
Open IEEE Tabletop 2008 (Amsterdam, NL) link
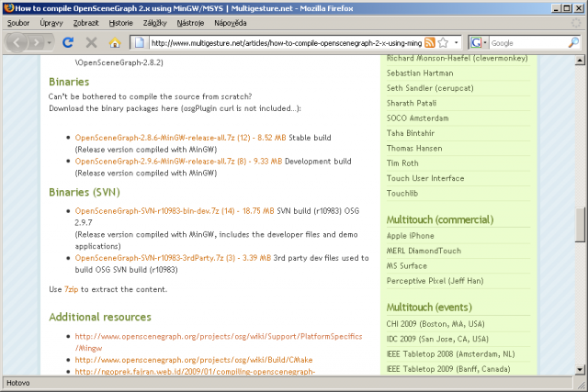tap(450, 353)
